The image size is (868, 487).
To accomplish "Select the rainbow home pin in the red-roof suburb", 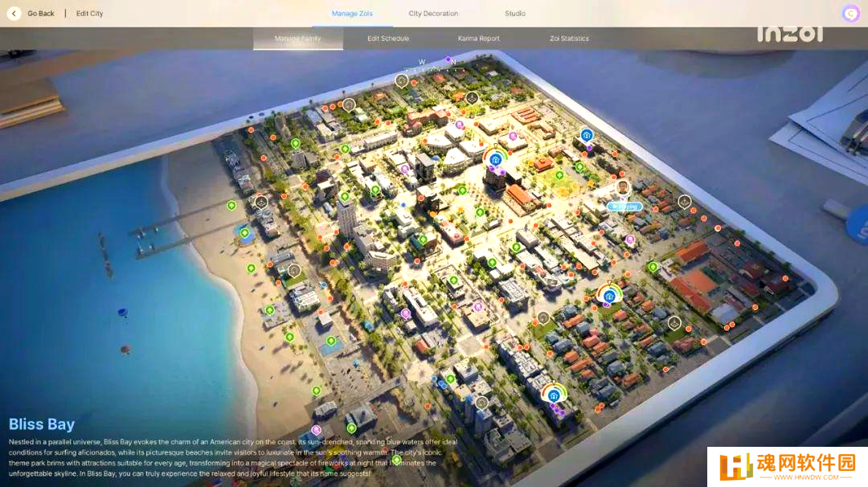I will pos(609,294).
